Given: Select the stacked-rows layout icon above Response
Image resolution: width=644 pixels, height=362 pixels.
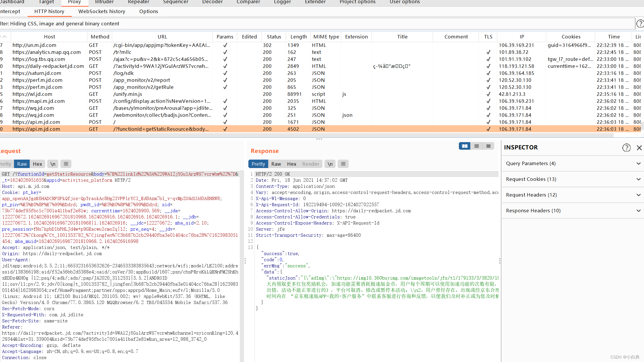Looking at the screenshot, I should (476, 146).
